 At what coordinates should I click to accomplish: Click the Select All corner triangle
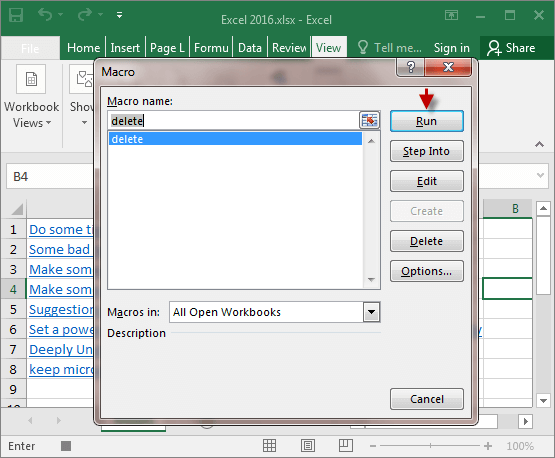17,209
